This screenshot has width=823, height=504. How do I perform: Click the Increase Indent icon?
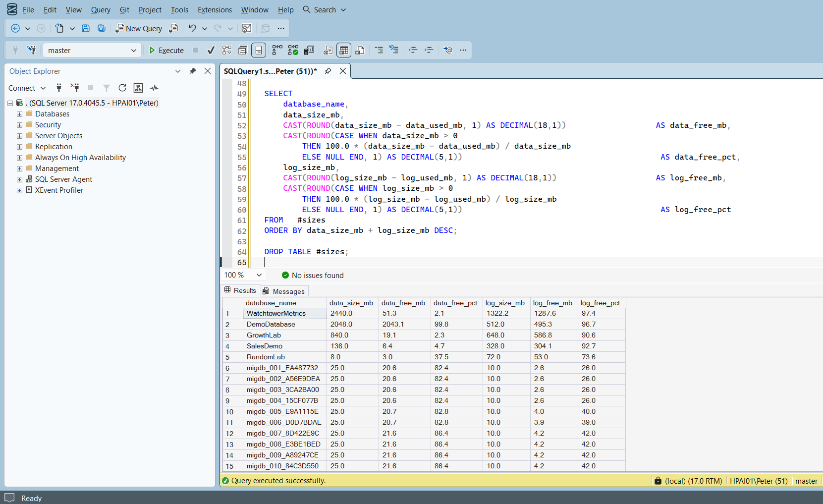429,50
